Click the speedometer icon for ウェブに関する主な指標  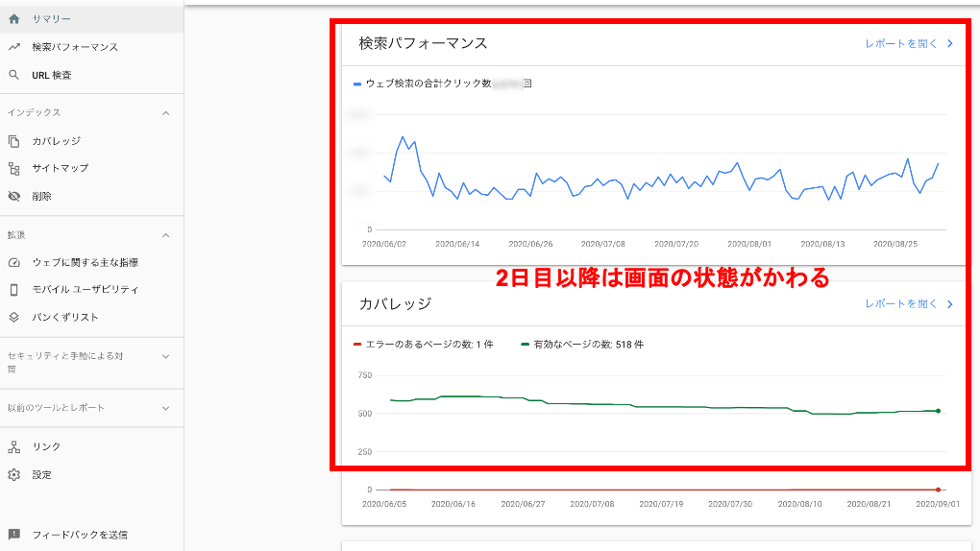pos(13,262)
